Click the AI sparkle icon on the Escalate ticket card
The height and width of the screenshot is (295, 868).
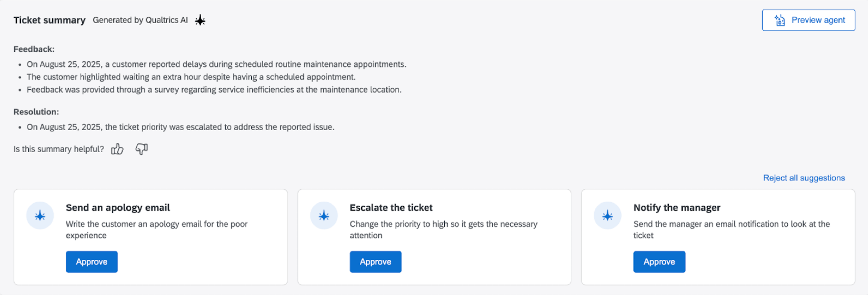point(324,215)
